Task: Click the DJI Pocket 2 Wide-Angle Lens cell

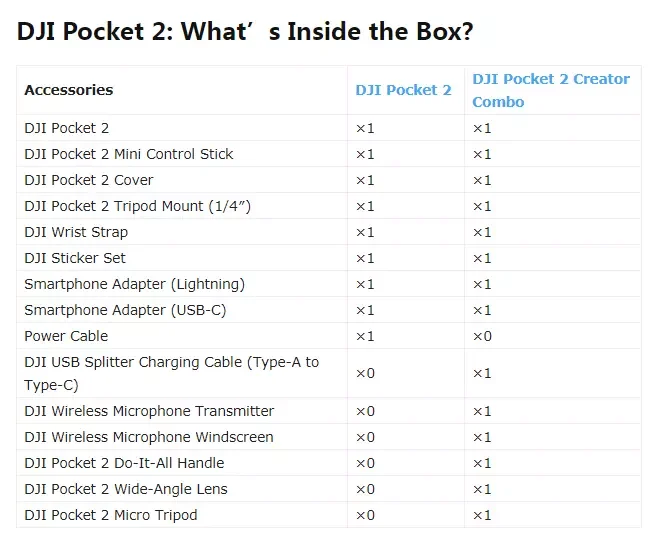Action: click(126, 489)
